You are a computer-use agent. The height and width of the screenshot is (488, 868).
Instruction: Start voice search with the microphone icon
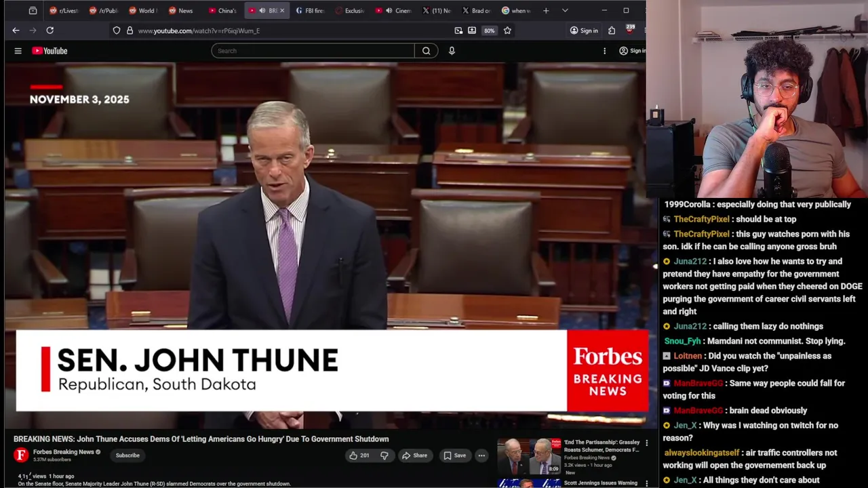[x=452, y=51]
